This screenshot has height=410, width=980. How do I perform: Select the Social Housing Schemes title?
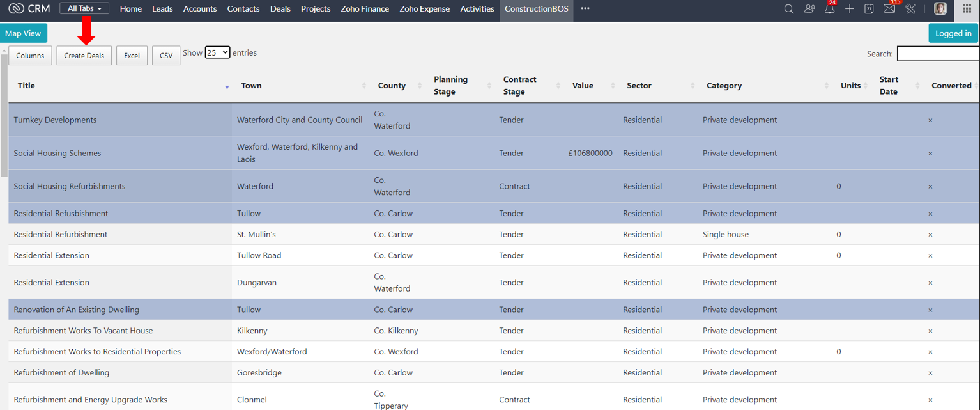tap(57, 154)
